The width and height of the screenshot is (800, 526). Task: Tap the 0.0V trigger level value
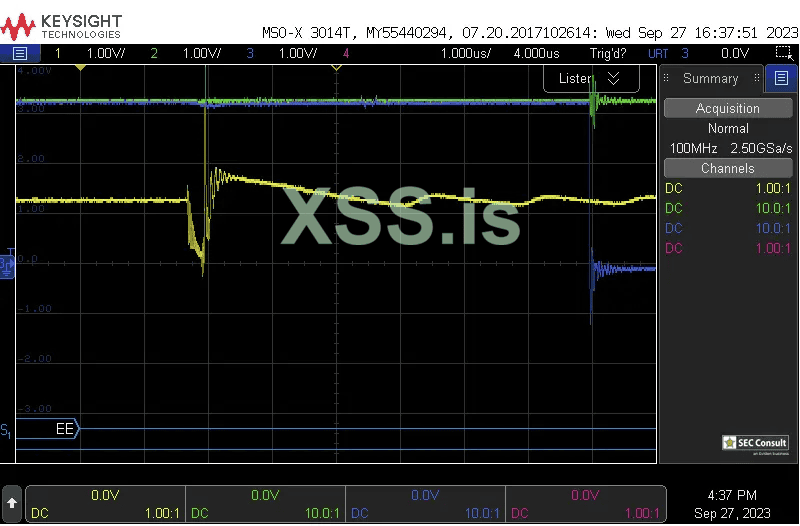tap(735, 53)
